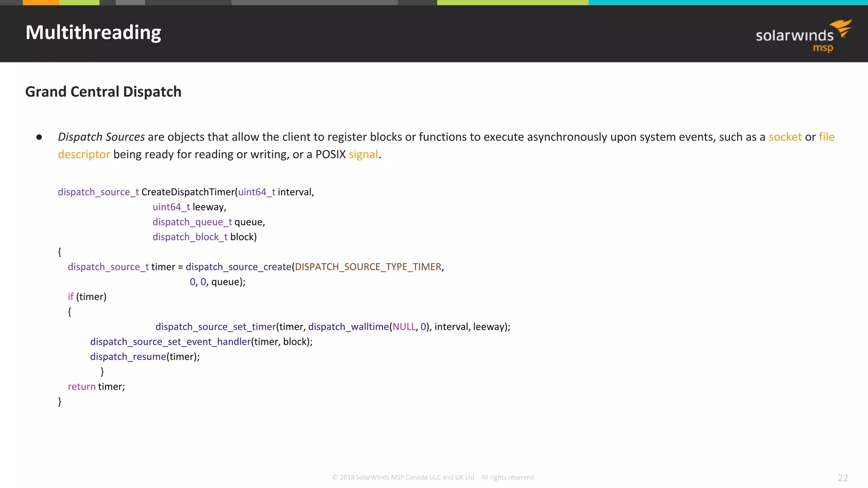
Task: Click dispatch_source_set_event_handler call
Action: pos(170,341)
